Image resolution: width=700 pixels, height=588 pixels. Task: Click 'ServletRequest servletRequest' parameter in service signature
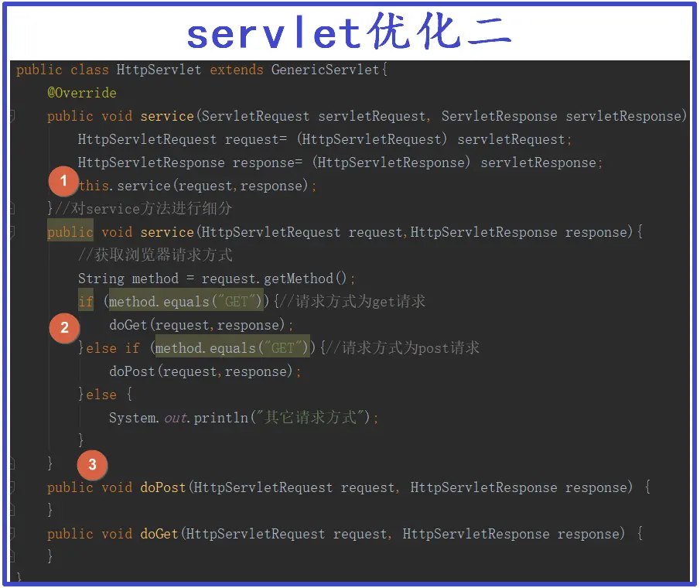[x=314, y=116]
